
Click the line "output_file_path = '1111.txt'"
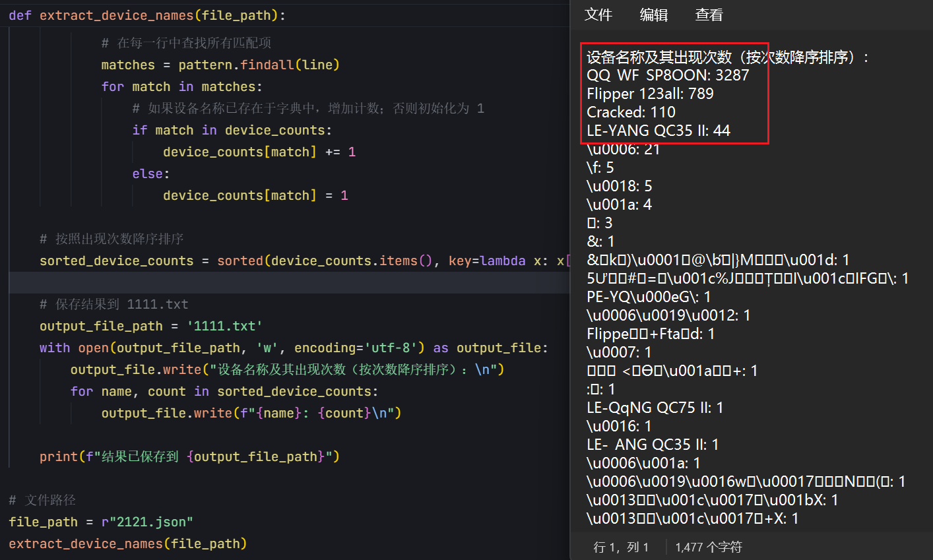click(x=151, y=326)
